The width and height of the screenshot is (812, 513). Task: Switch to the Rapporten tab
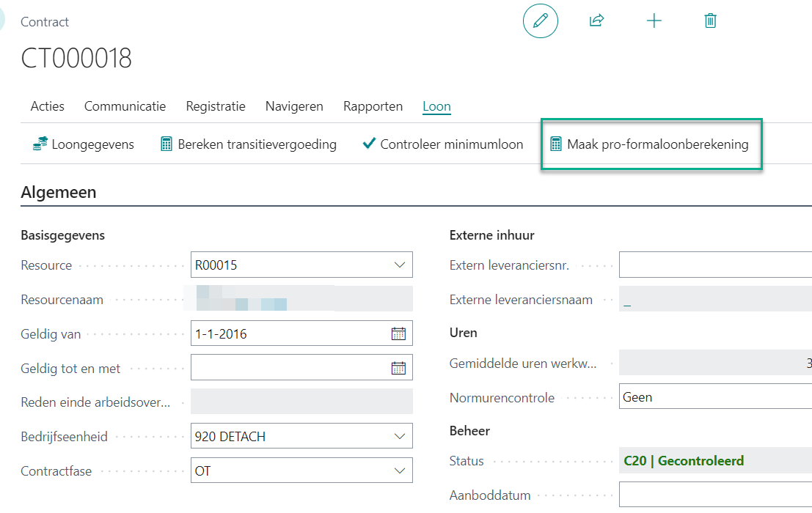[373, 106]
